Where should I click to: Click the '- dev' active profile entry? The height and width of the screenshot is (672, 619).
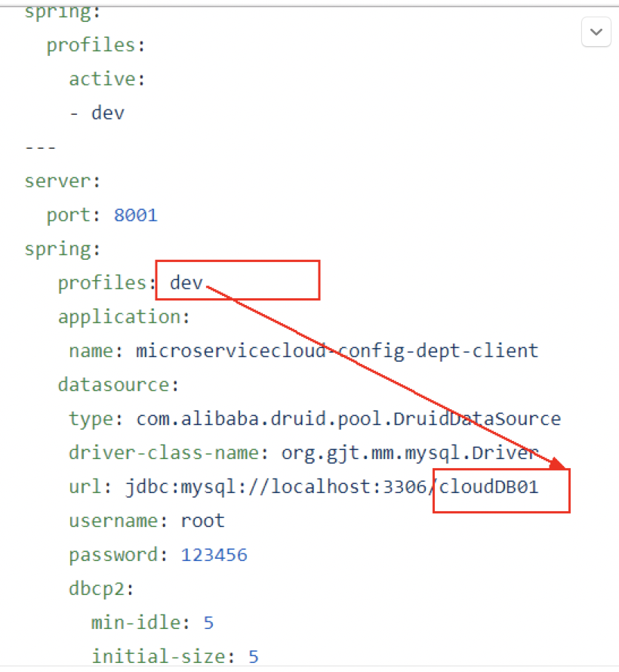97,113
